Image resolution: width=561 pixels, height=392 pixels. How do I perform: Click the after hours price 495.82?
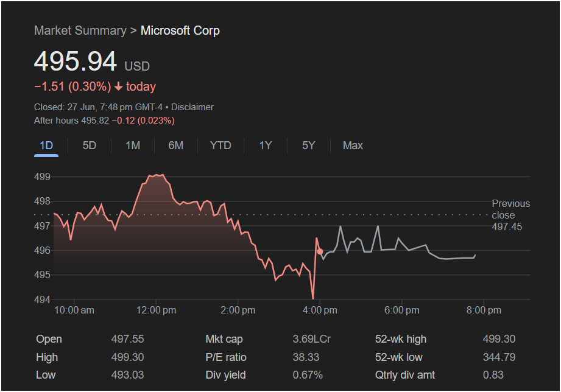(95, 121)
